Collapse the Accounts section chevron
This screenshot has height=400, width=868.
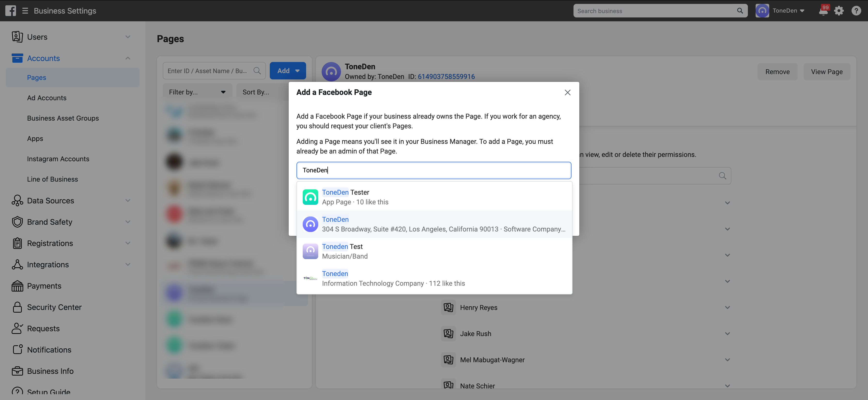coord(128,58)
